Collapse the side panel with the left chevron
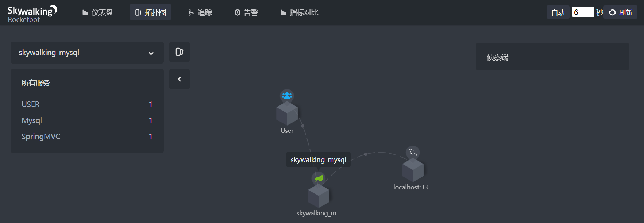Screen dimensions: 644x223 click(x=180, y=79)
